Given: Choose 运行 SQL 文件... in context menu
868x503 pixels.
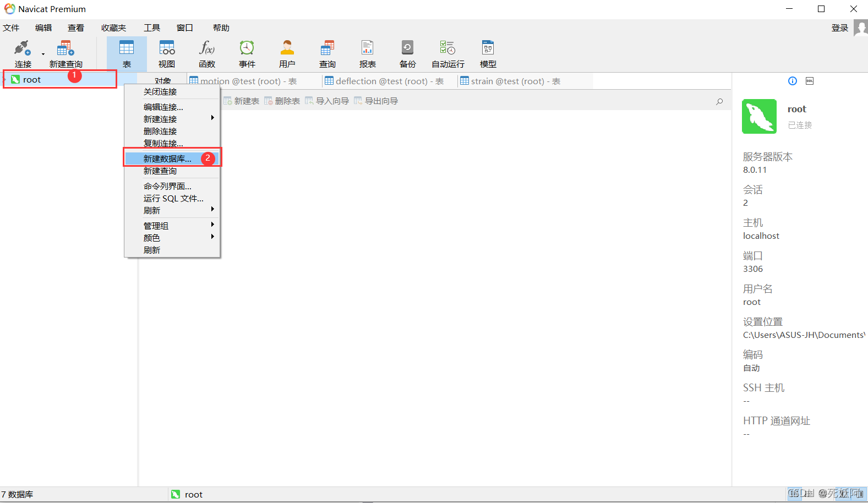Looking at the screenshot, I should (172, 198).
